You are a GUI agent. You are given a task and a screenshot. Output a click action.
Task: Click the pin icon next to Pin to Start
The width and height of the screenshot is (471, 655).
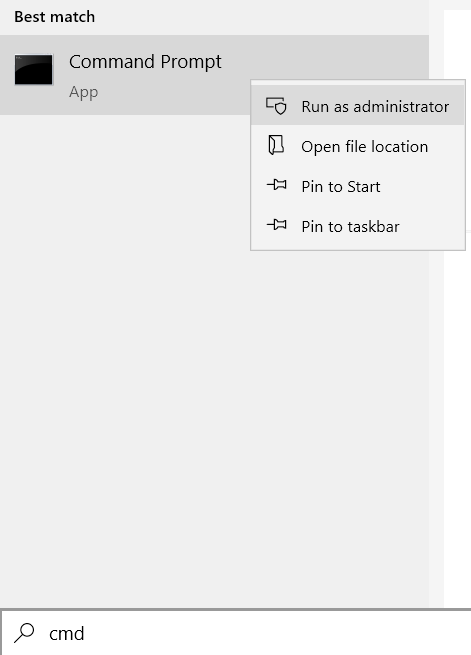coord(277,185)
